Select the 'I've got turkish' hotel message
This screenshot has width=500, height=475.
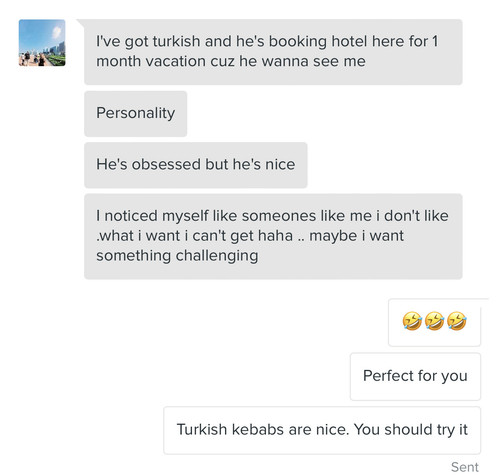tap(273, 52)
